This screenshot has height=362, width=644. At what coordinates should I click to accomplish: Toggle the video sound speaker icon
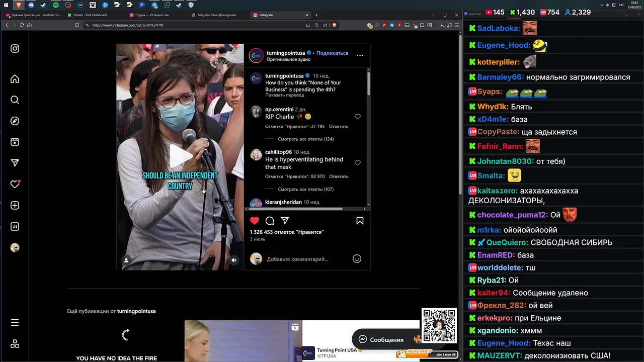tap(234, 260)
